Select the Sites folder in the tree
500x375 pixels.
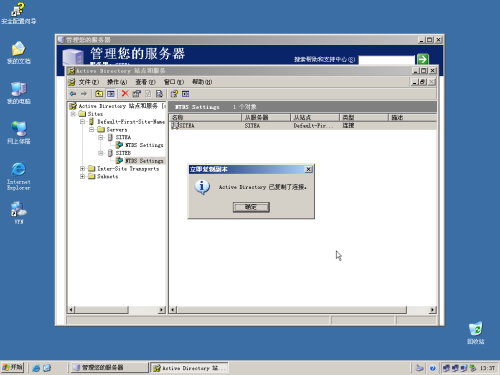coord(95,114)
